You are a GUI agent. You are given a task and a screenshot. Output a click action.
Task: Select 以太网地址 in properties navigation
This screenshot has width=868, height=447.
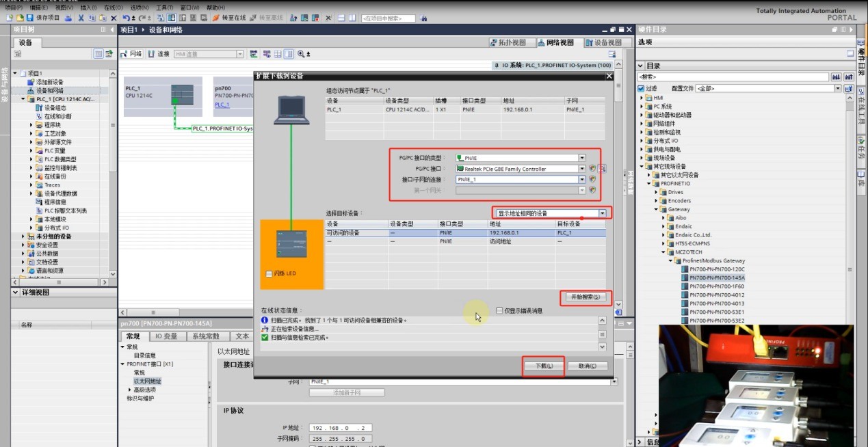(x=147, y=381)
